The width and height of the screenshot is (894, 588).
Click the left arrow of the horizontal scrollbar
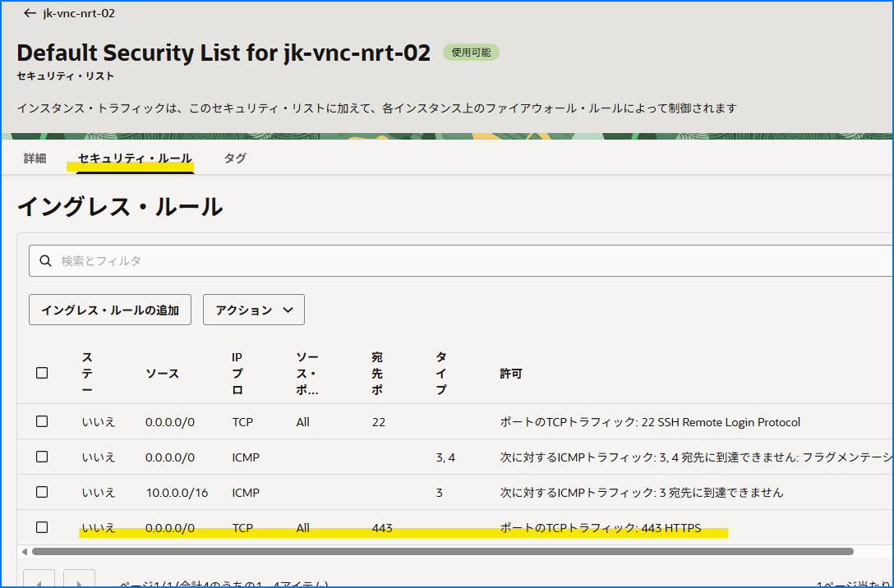pyautogui.click(x=25, y=552)
